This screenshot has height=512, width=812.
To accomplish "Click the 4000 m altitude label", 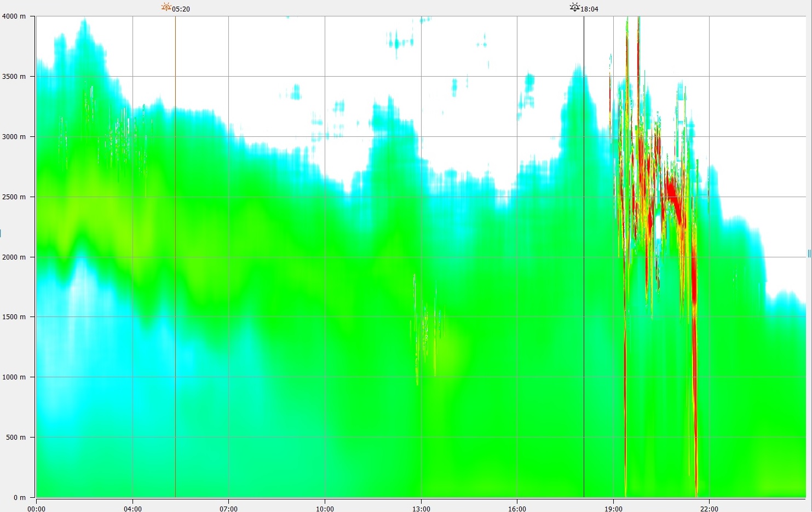I will point(14,16).
